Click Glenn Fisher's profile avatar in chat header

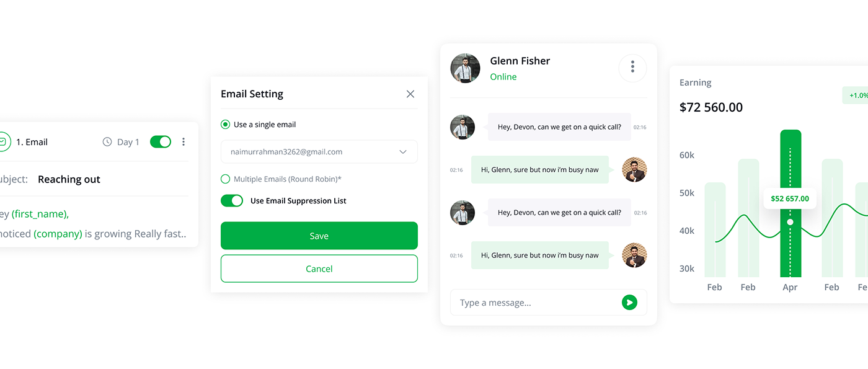coord(465,68)
